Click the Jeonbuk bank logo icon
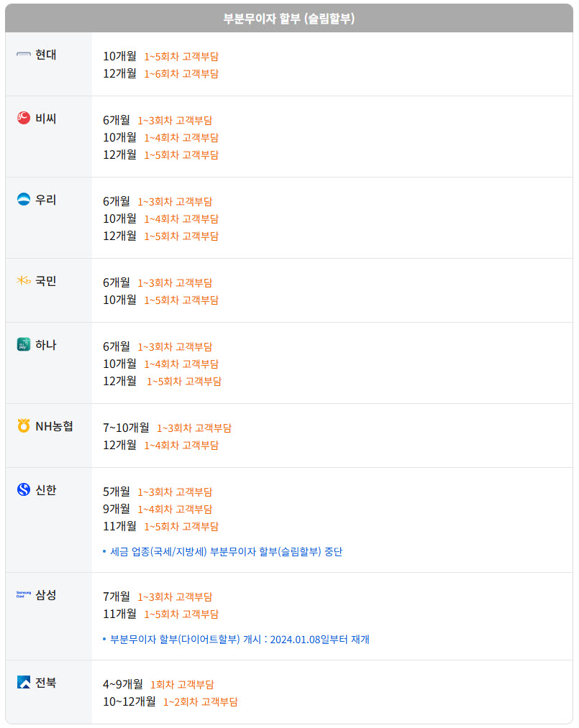579x728 pixels. click(24, 683)
